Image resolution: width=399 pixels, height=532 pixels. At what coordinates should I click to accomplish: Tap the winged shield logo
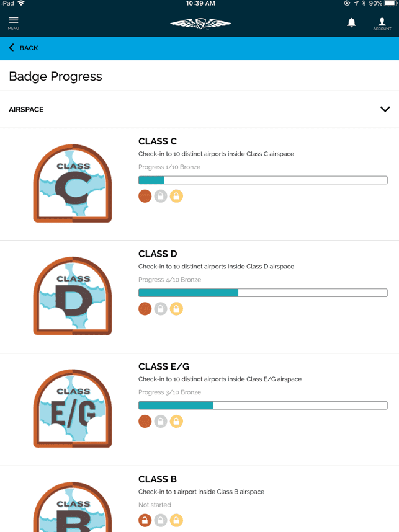pos(200,24)
